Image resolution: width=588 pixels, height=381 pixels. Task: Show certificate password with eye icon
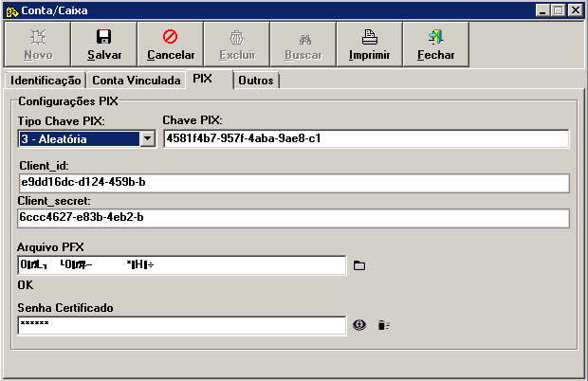point(359,325)
